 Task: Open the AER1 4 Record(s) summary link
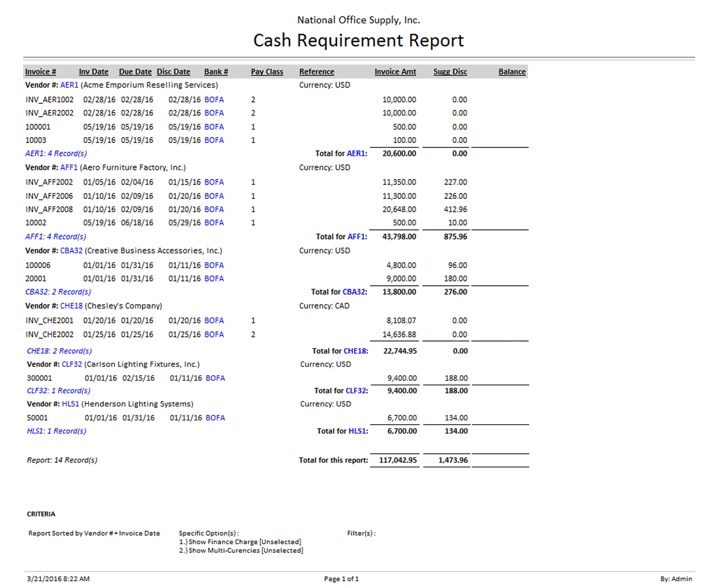pos(56,153)
